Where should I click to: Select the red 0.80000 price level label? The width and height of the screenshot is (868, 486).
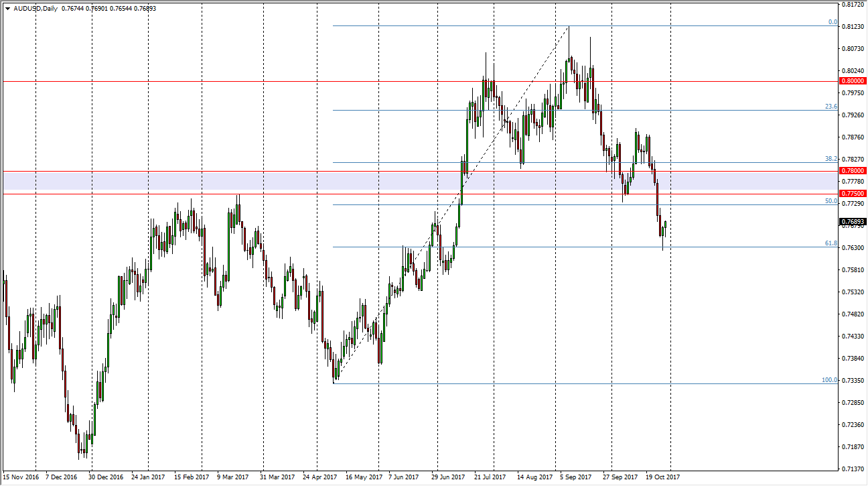point(852,81)
